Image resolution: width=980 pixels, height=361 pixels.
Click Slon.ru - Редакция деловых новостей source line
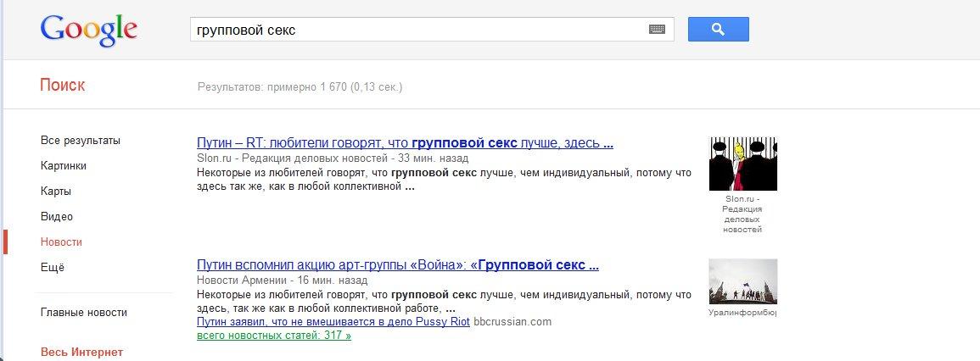(x=333, y=158)
